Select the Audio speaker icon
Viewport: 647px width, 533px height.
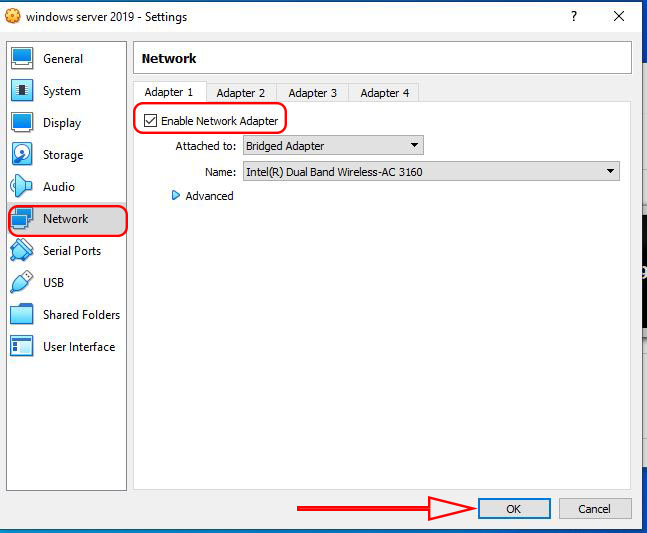pyautogui.click(x=21, y=186)
